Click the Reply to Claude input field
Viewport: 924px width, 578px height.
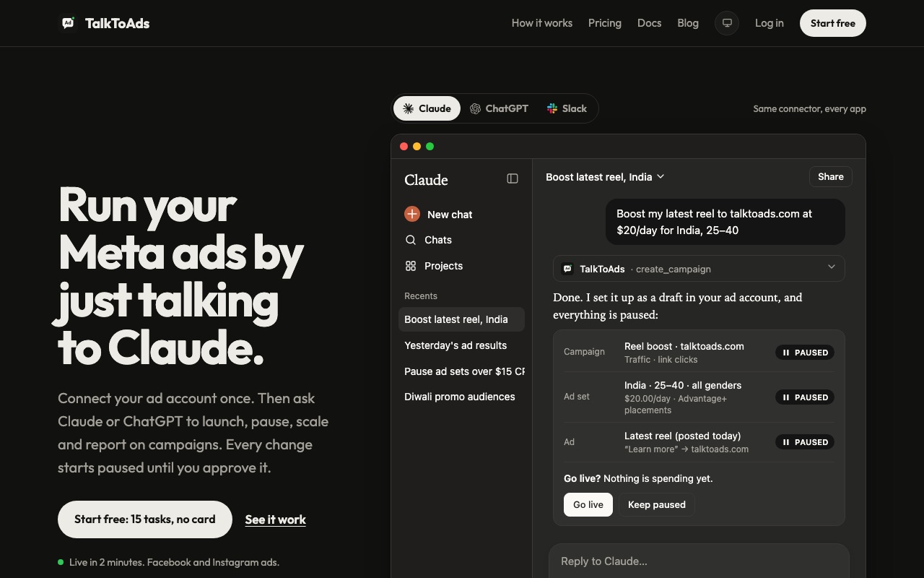[699, 561]
